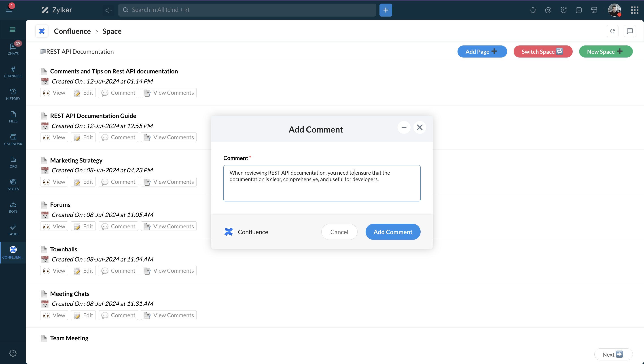Toggle the speaker mute icon

108,10
